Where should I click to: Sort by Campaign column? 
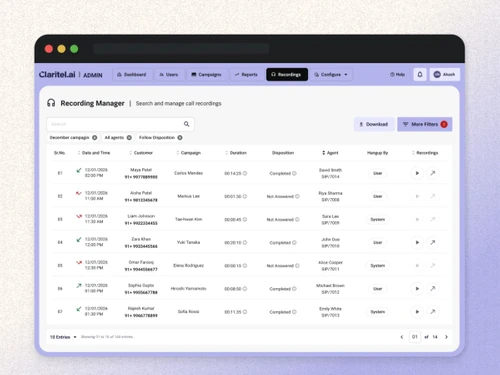point(189,153)
